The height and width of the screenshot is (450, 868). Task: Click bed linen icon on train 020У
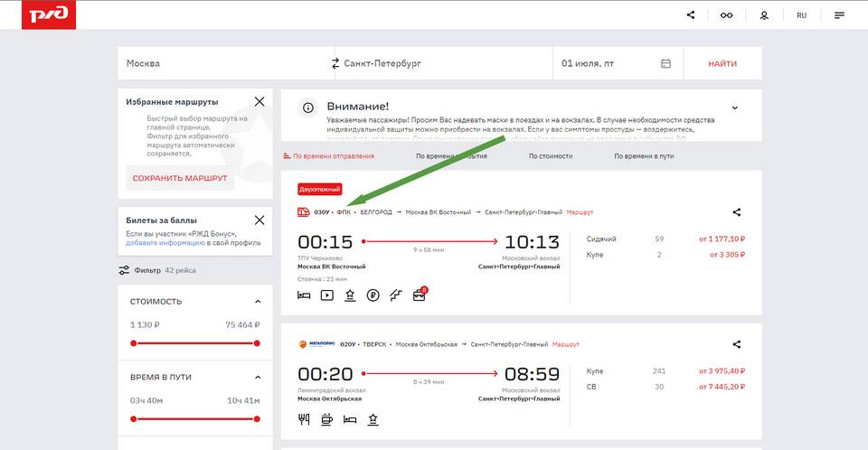350,419
